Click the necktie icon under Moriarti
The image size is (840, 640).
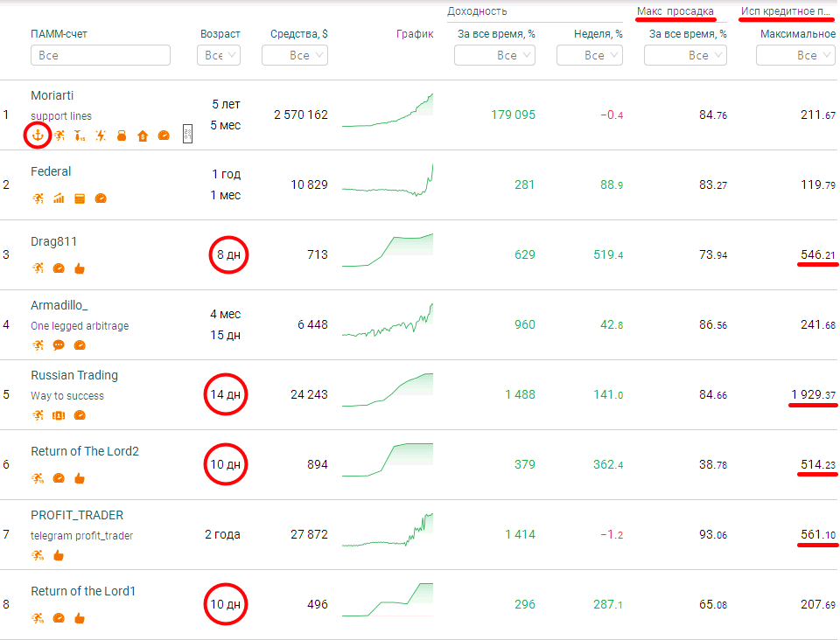click(80, 136)
